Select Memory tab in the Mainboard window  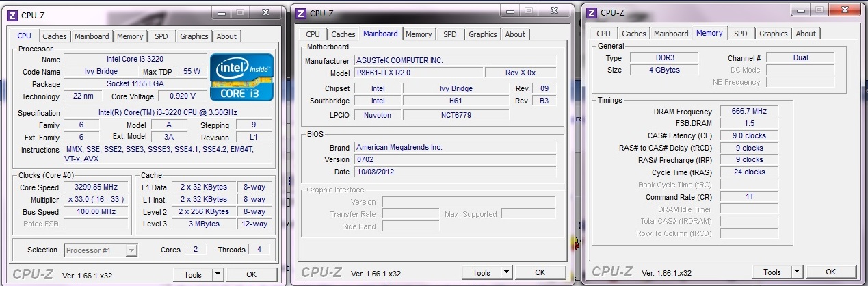point(419,34)
